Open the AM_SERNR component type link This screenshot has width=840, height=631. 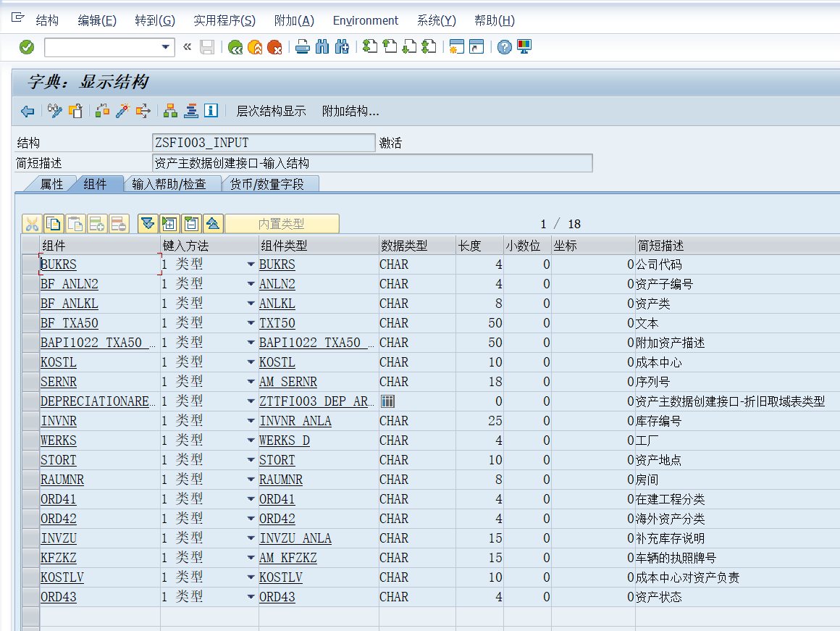pyautogui.click(x=288, y=382)
